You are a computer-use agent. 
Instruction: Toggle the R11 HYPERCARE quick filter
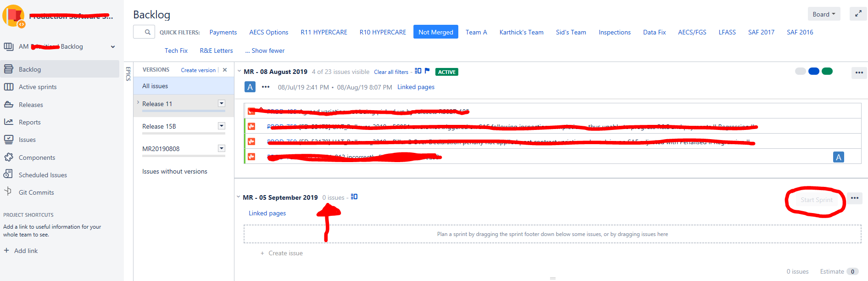click(x=324, y=32)
